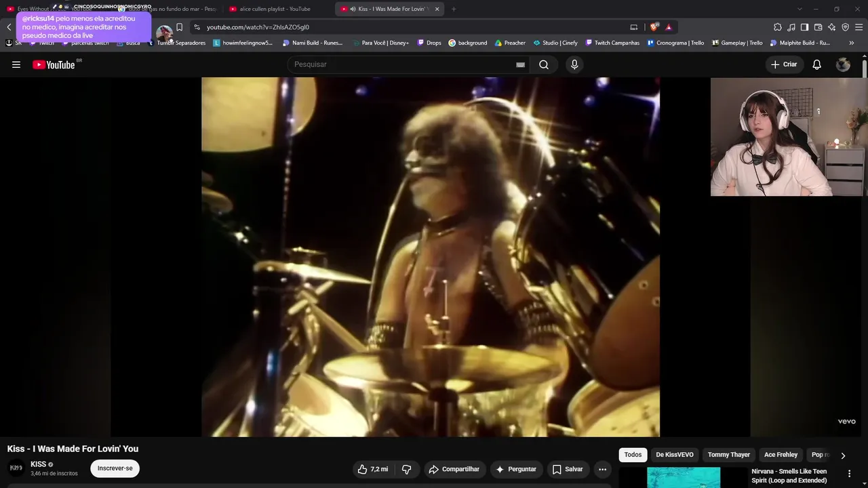Image resolution: width=868 pixels, height=488 pixels.
Task: Show more filter chips with the arrow
Action: point(843,455)
